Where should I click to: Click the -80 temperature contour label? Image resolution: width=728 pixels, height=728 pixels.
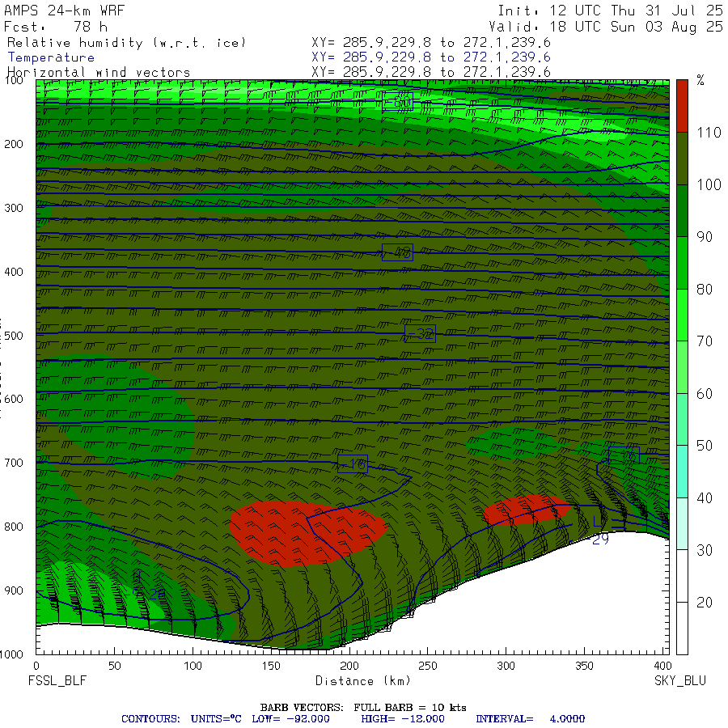397,102
